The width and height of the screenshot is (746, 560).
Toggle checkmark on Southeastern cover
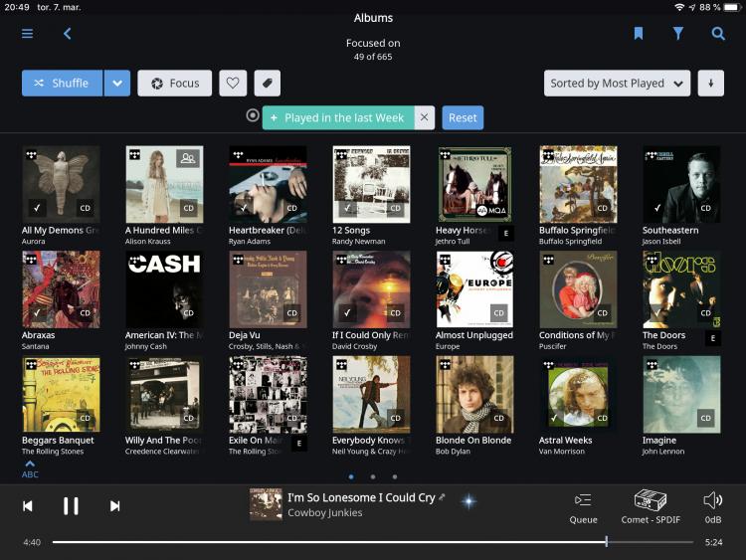pos(657,208)
